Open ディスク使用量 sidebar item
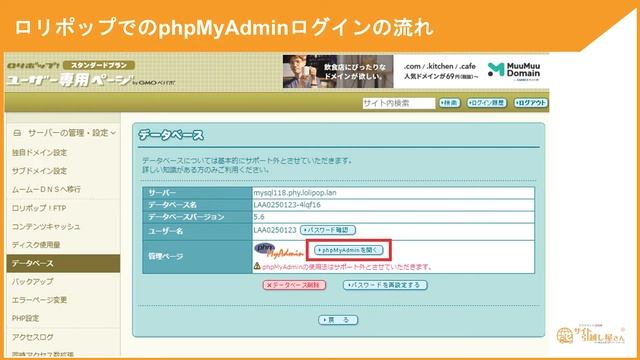Screen dimensions: 640x360 (36, 245)
